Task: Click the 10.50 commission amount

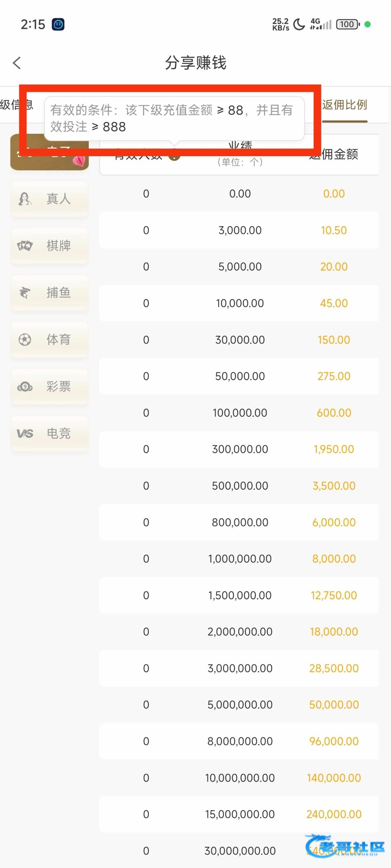Action: pos(333,230)
